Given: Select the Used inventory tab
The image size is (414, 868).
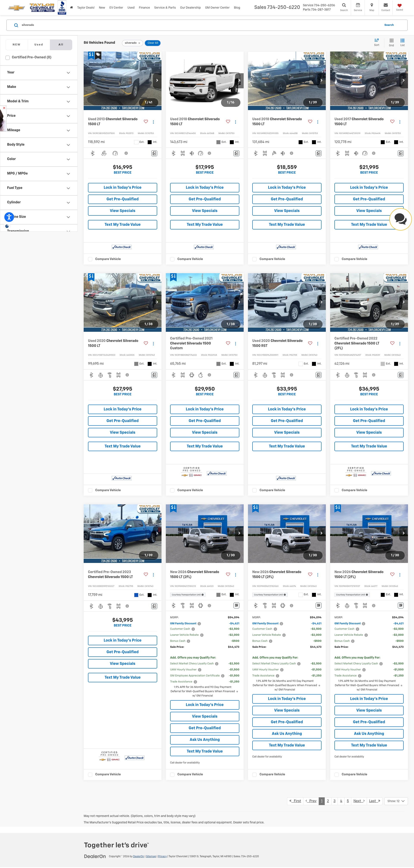Looking at the screenshot, I should click(x=39, y=44).
